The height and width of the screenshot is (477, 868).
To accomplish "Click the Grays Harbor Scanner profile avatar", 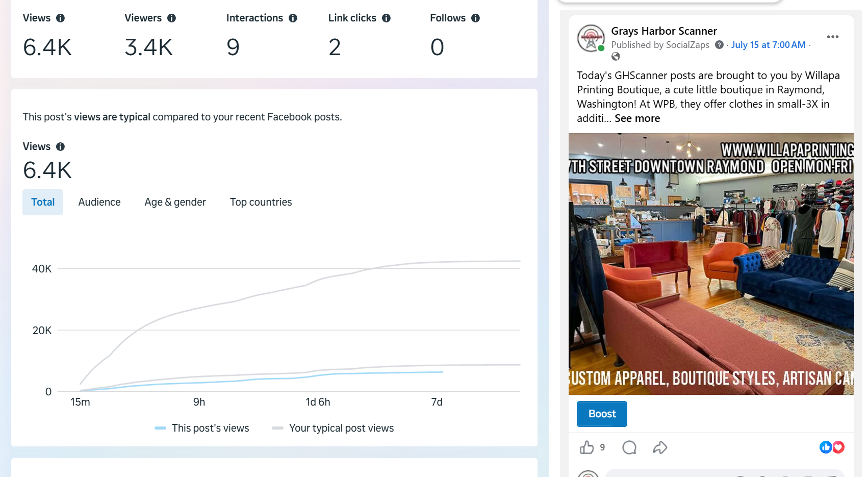I will (x=591, y=38).
